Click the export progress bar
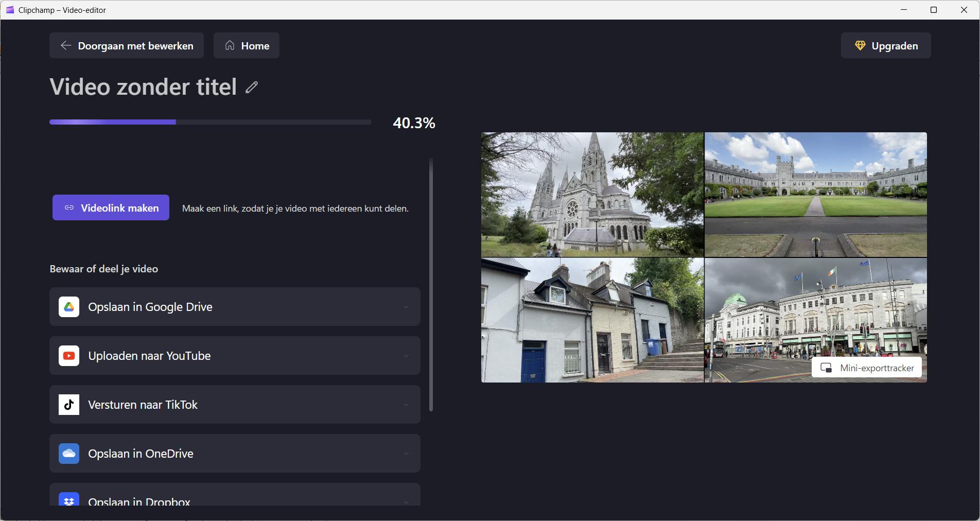 210,122
